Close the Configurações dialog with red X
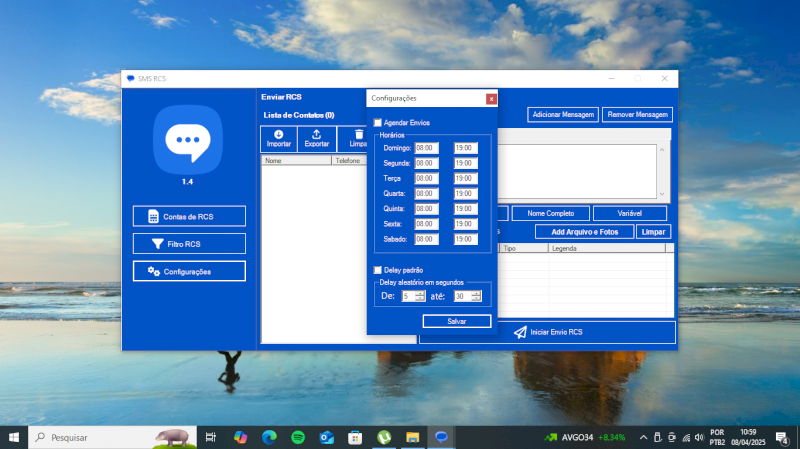Image resolution: width=800 pixels, height=449 pixels. 490,98
